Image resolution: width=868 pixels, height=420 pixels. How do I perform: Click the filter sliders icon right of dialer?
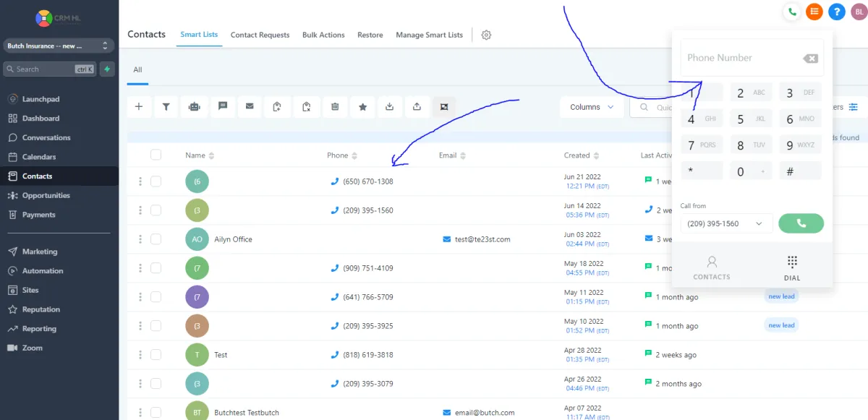click(854, 107)
